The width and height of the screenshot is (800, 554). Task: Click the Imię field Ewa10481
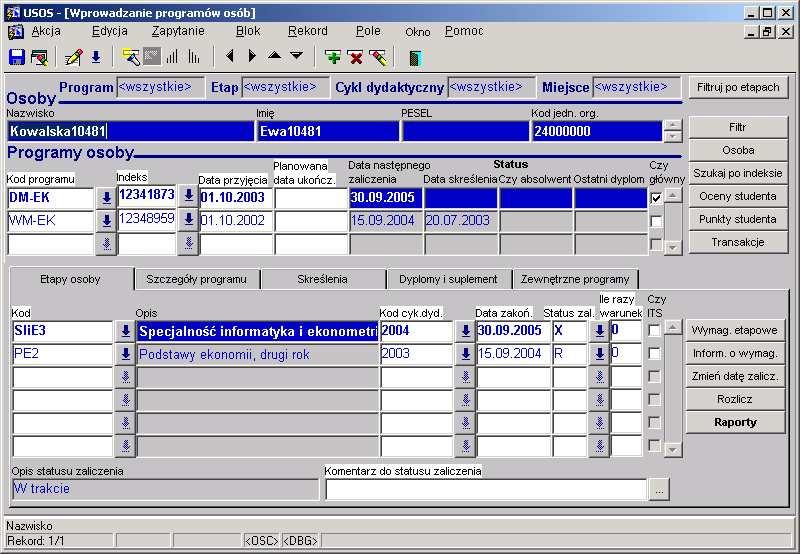pos(328,131)
